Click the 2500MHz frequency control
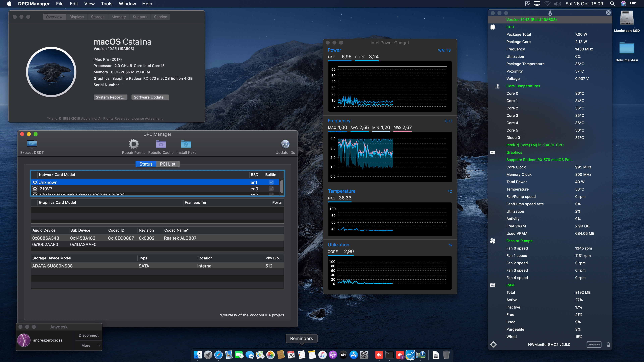644x362 pixels. (x=594, y=345)
